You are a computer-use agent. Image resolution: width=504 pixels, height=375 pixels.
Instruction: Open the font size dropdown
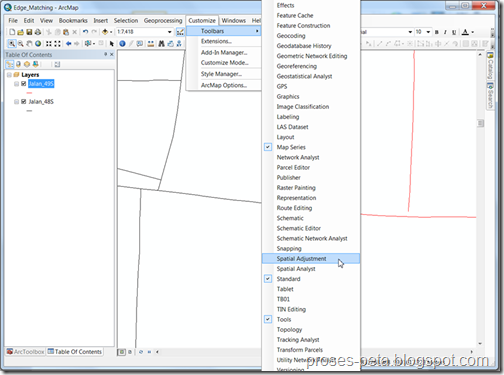pos(428,32)
